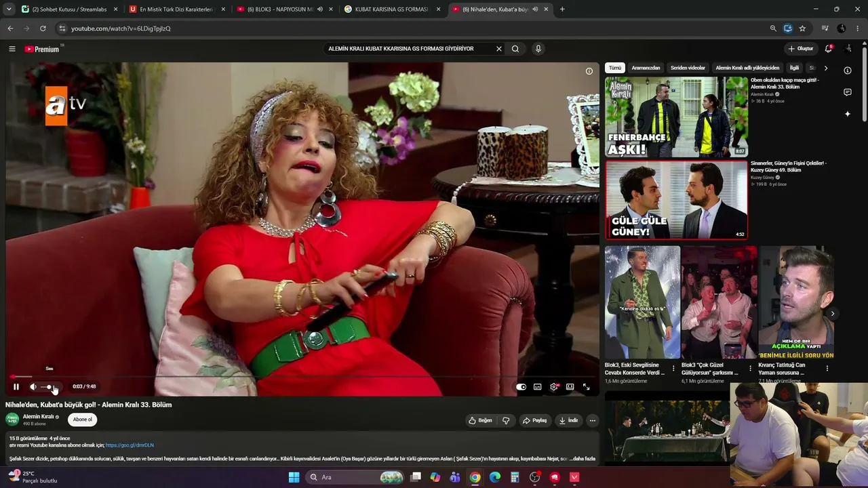Bookmark this page with the star icon

802,28
